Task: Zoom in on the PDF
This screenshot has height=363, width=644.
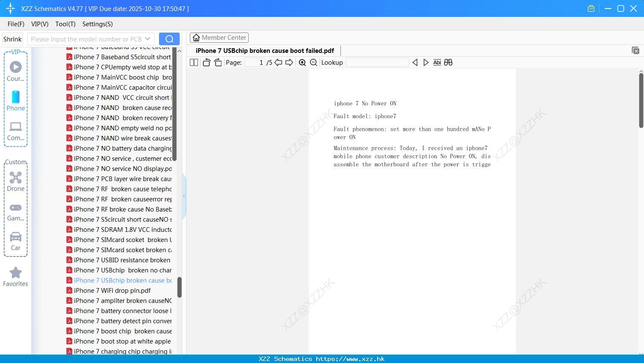Action: coord(302,63)
